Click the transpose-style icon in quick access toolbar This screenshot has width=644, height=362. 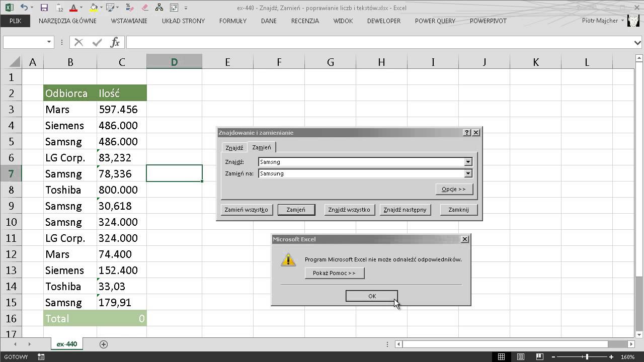pos(174,8)
